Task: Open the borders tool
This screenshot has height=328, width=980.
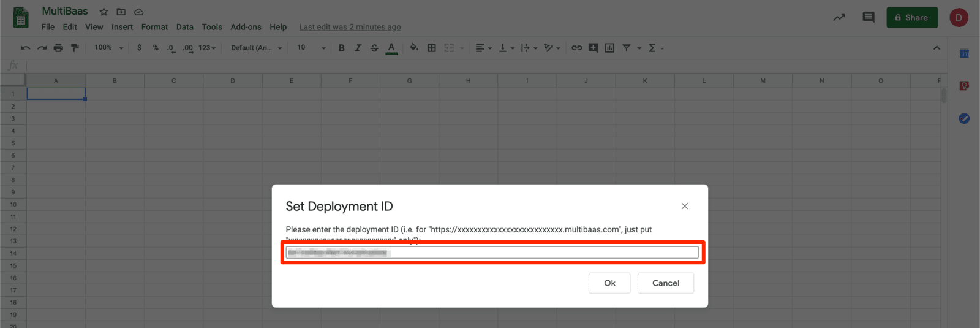Action: tap(432, 48)
